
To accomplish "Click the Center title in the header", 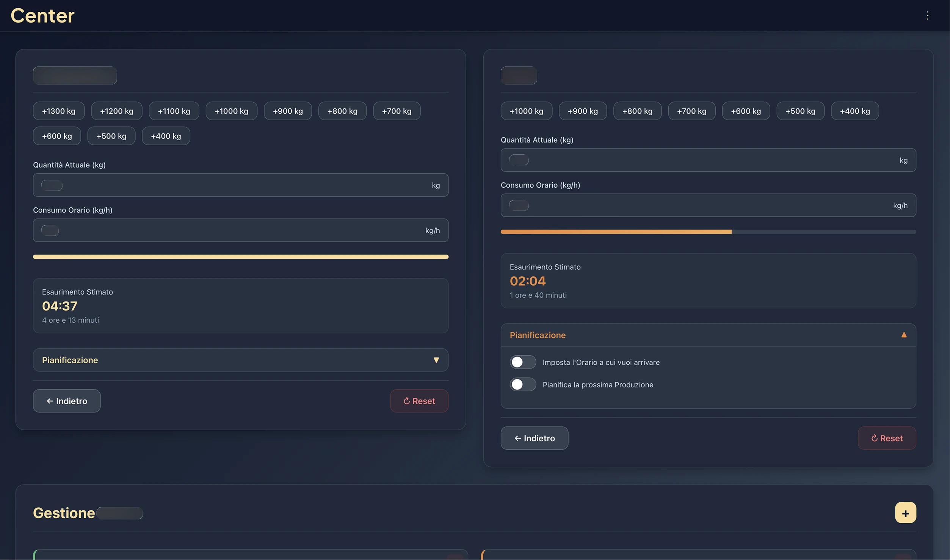I will (42, 16).
